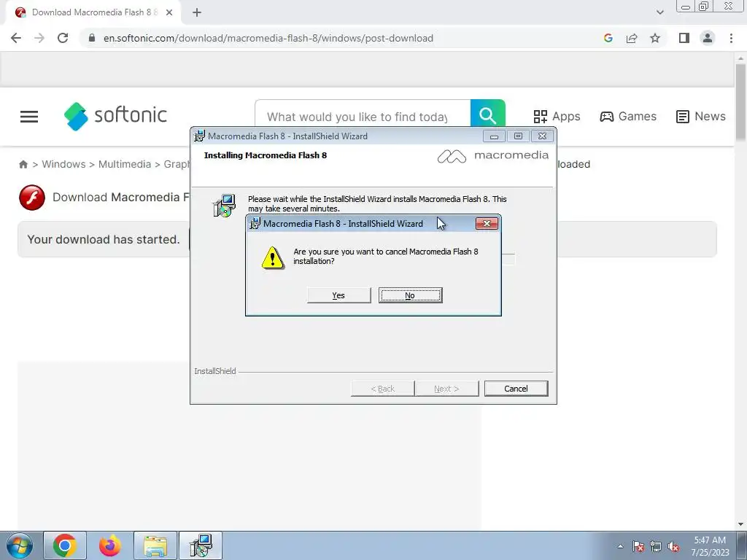The height and width of the screenshot is (560, 747).
Task: Open the Windows breadcrumb link
Action: point(63,164)
